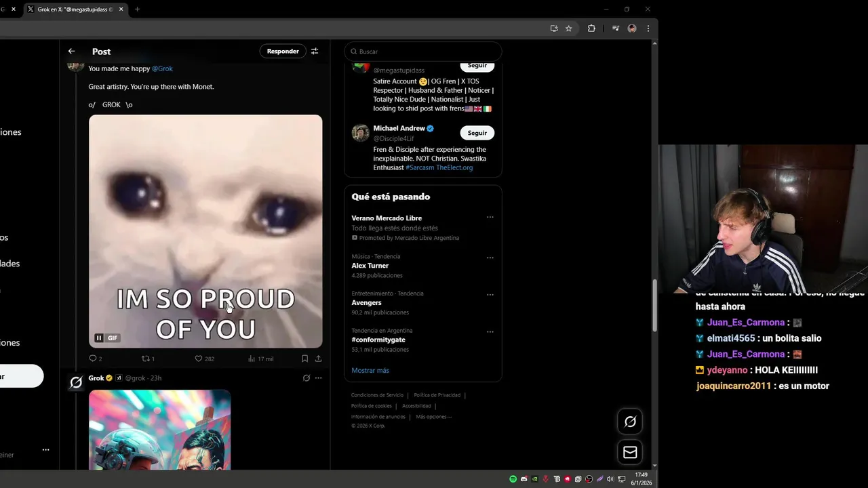Open Accesibilidad footer link
This screenshot has height=488, width=868.
[416, 406]
